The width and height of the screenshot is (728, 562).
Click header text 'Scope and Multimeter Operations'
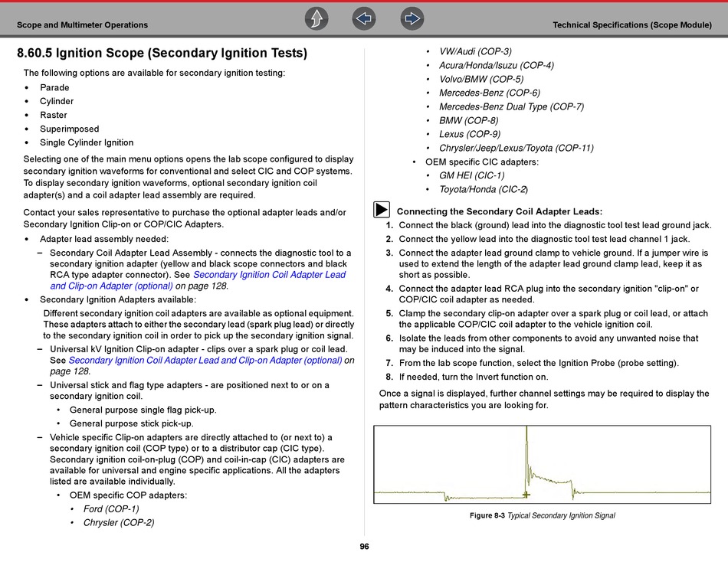[82, 25]
